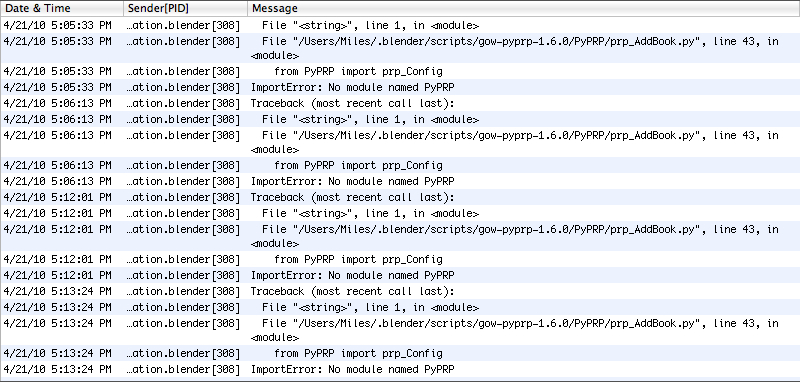This screenshot has height=382, width=800.
Task: Select the 5:13:24 'from PyPRP import prp_Config' message
Action: point(358,353)
